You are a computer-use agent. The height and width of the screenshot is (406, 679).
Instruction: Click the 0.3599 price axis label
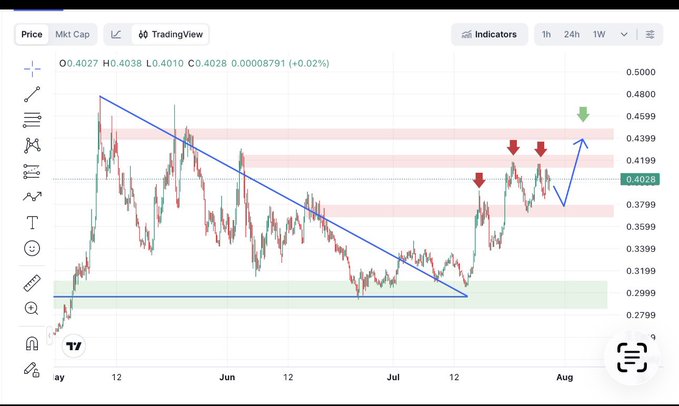pos(641,227)
